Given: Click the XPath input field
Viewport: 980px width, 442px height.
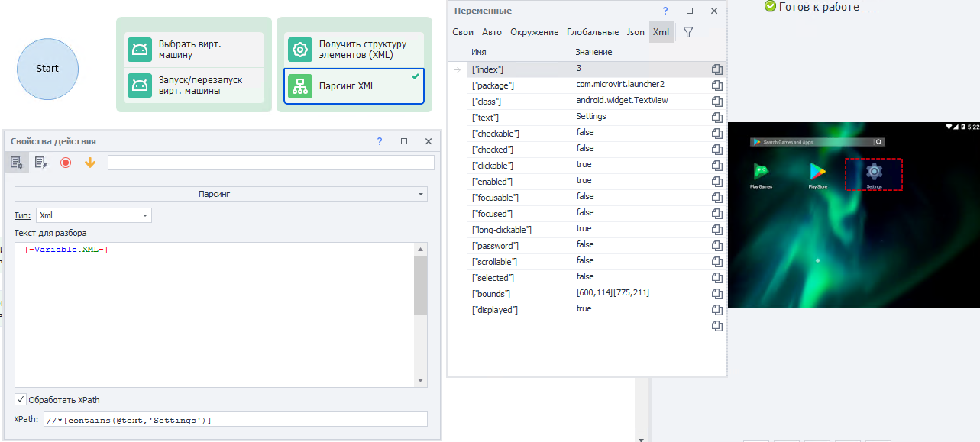Looking at the screenshot, I should (235, 420).
